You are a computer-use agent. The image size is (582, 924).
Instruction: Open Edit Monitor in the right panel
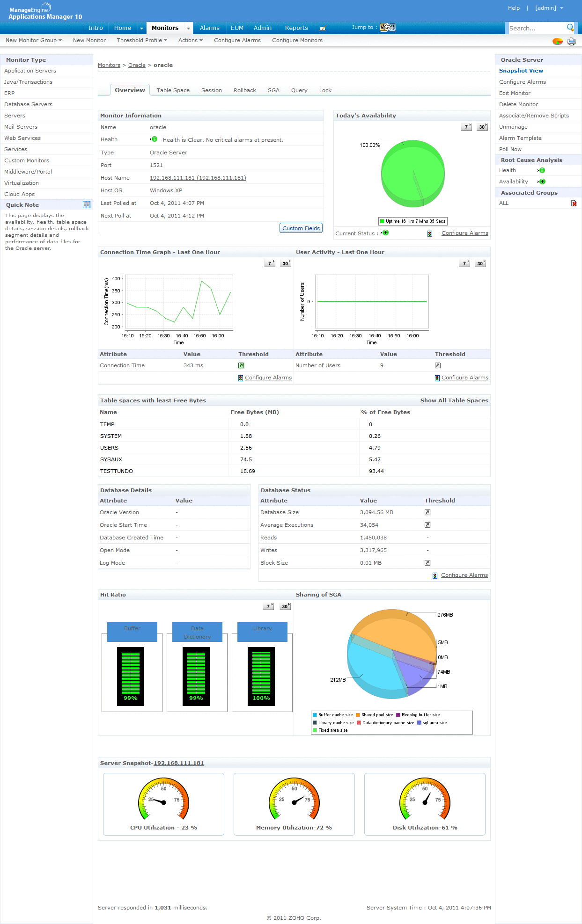coord(515,93)
